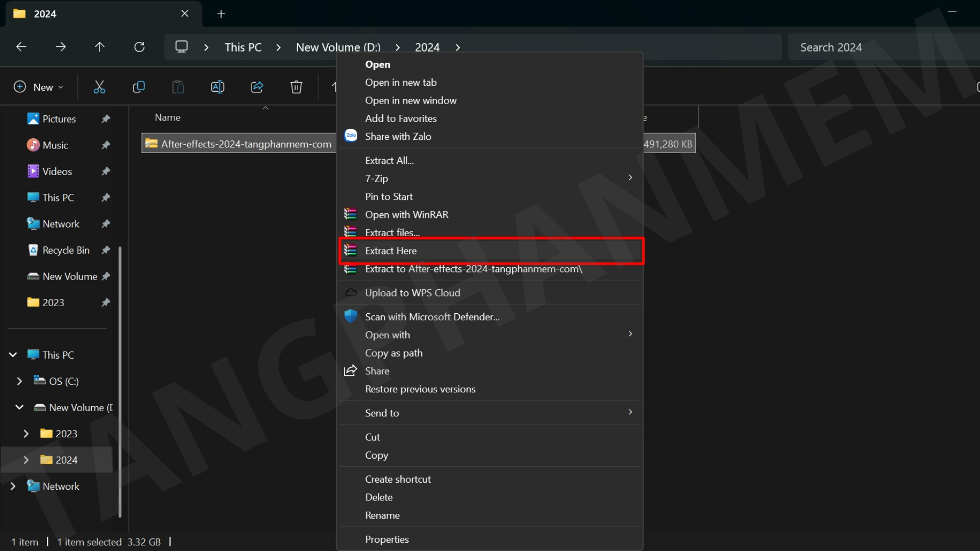Viewport: 980px width, 551px height.
Task: Click the Copy toolbar icon
Action: pos(138,87)
